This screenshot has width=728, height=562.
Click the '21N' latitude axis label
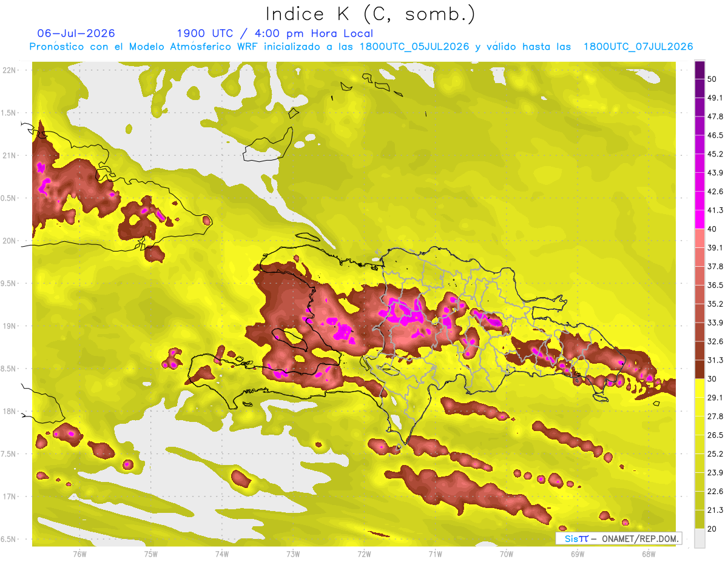pyautogui.click(x=10, y=156)
